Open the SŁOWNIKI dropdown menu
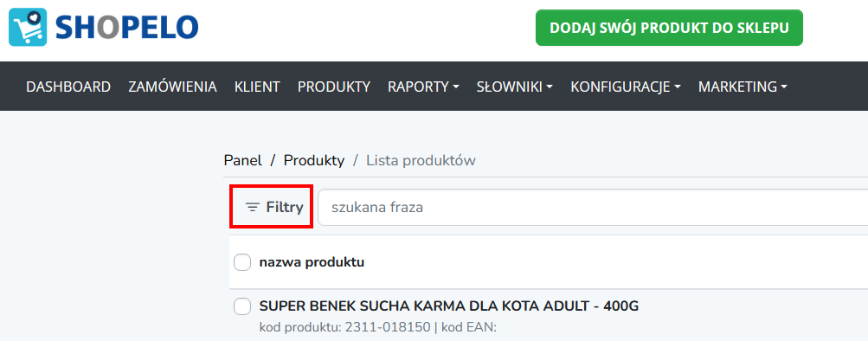Viewport: 868px width, 341px height. point(515,87)
